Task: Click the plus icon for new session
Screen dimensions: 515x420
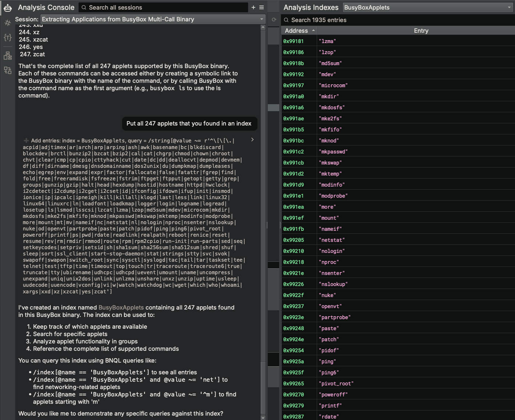Action: pos(253,7)
